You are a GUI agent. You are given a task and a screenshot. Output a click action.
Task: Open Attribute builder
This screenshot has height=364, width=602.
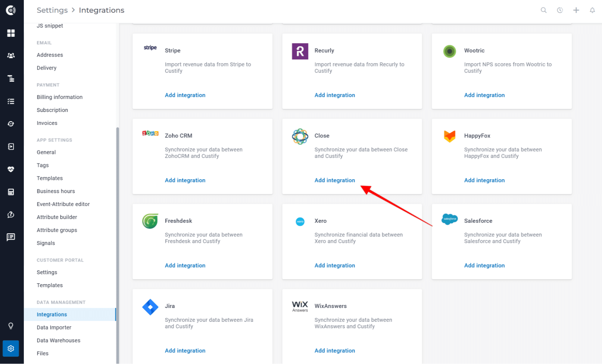point(57,217)
